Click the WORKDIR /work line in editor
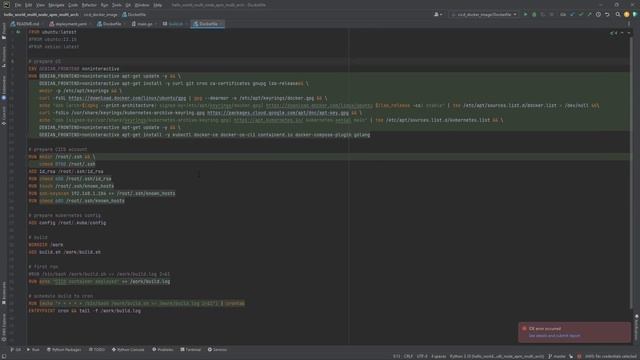The image size is (640, 360). [46, 245]
